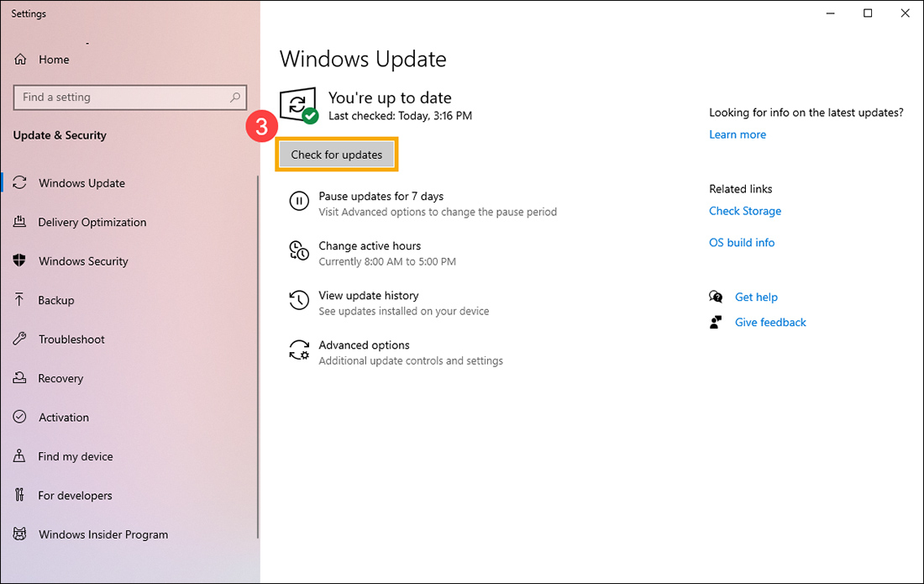
Task: Click the Pause updates circular icon
Action: pos(299,201)
